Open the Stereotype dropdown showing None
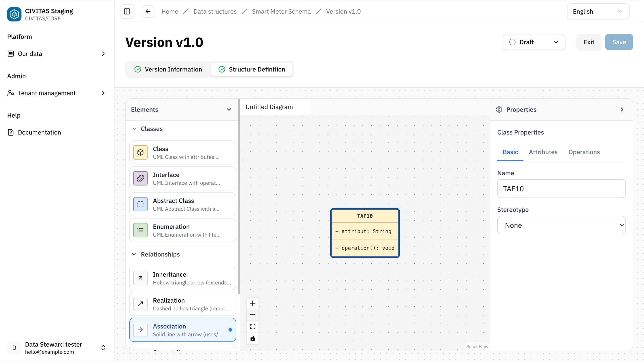 561,225
